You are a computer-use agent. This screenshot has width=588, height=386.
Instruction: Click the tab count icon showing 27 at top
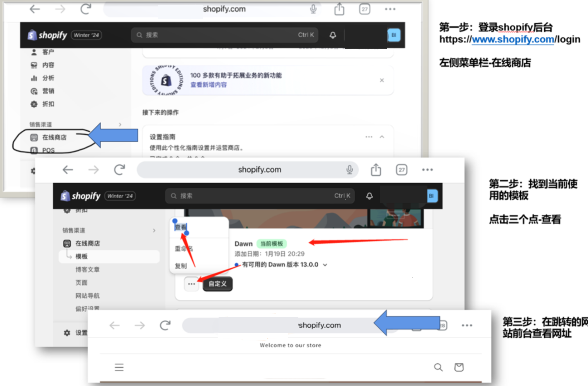364,9
